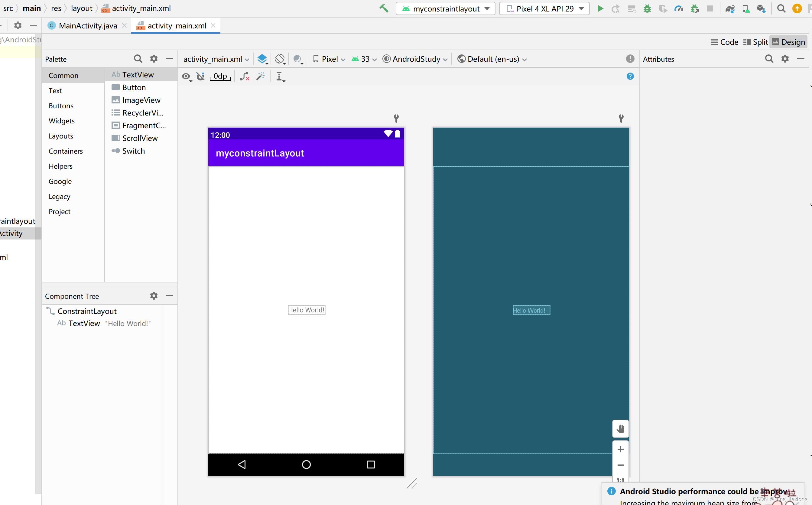This screenshot has height=505, width=812.
Task: Open activity_main.xml file variant dropdown
Action: pyautogui.click(x=216, y=59)
